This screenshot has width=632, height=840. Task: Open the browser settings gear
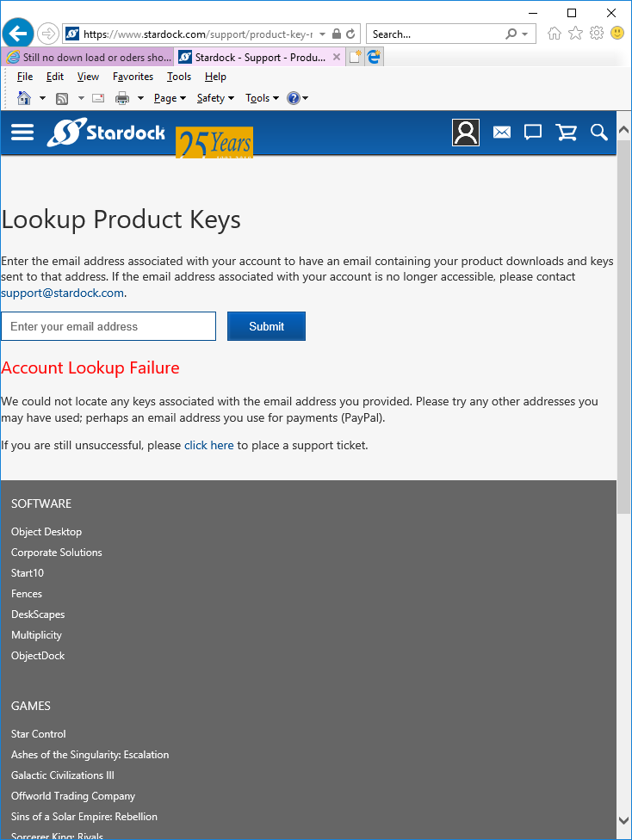tap(596, 34)
